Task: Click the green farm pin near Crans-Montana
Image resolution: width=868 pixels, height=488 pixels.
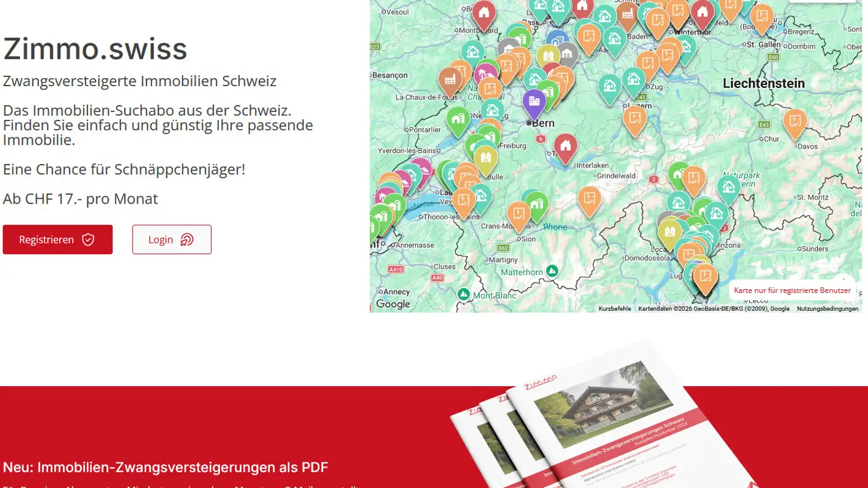Action: 536,207
